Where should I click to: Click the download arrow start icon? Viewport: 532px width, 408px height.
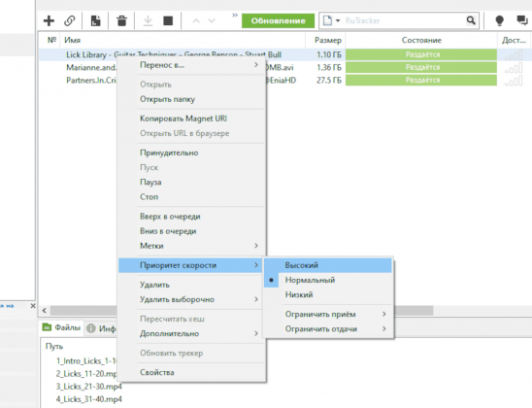(x=148, y=20)
